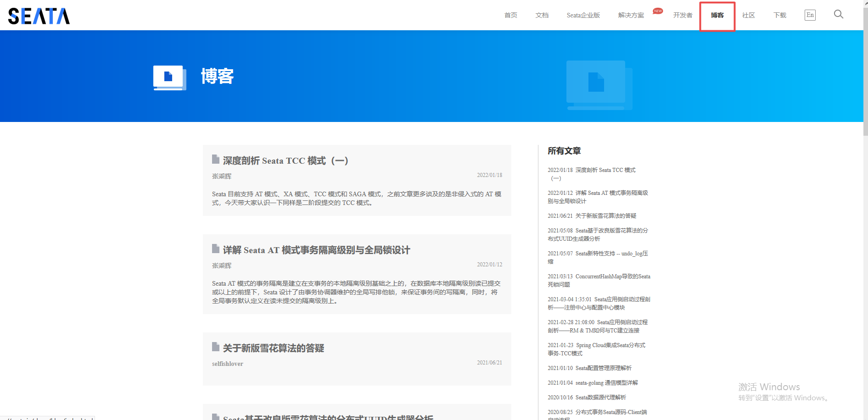
Task: Open 社区 in the navigation
Action: (x=749, y=15)
